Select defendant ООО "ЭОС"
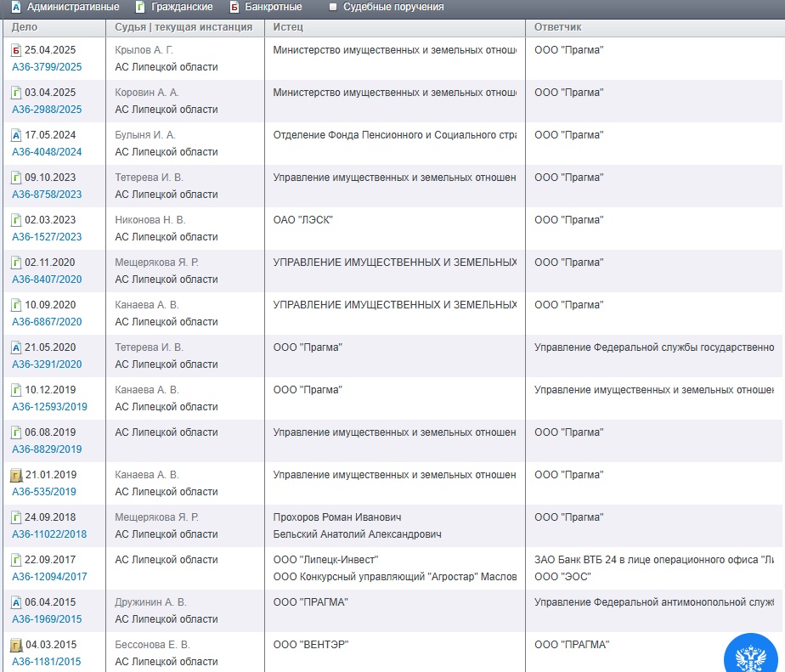 tap(562, 577)
